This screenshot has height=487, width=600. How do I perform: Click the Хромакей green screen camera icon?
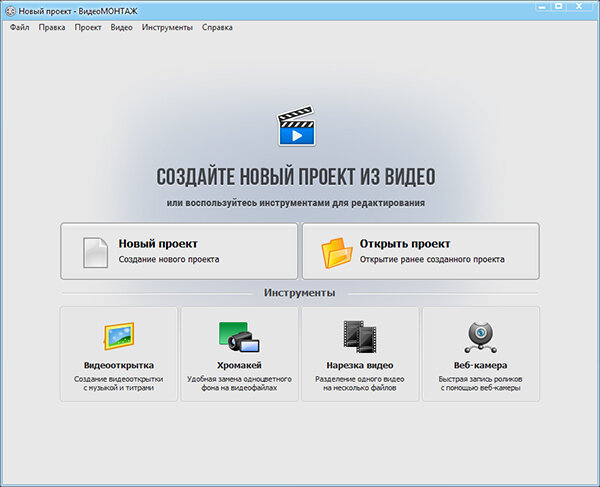tap(239, 337)
